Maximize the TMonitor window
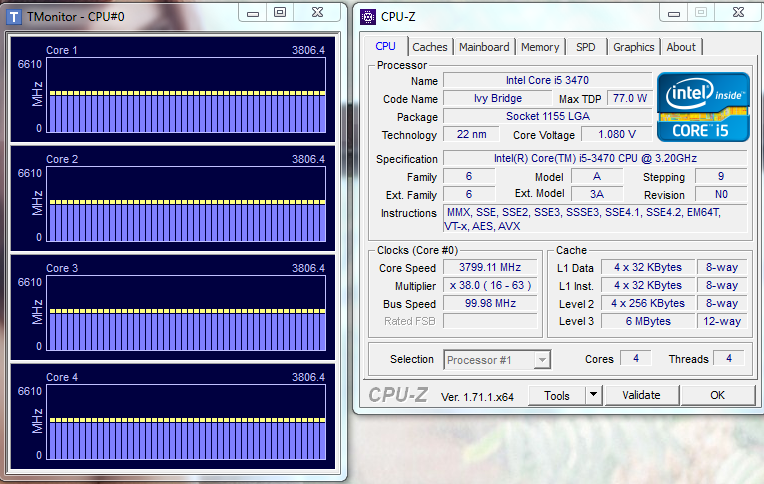This screenshot has width=764, height=484. point(280,13)
